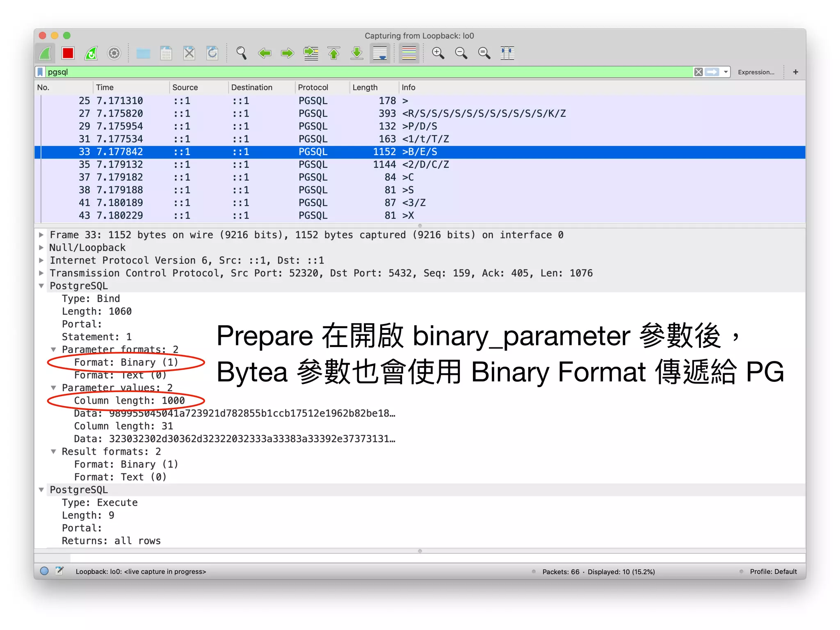Collapse the second PostgreSQL Execute section
Screen dimensions: 840x630
(41, 490)
